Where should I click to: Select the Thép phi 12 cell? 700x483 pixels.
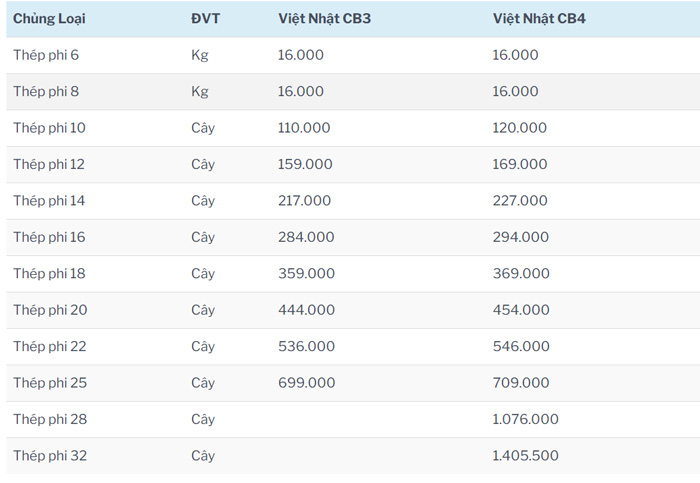[x=49, y=164]
